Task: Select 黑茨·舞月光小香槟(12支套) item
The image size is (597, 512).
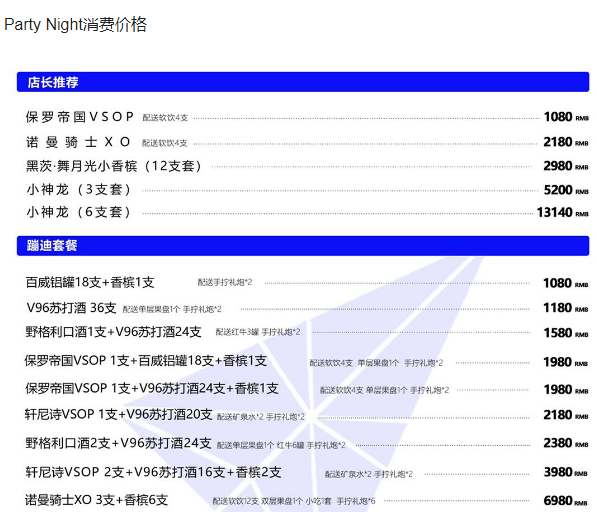Action: click(113, 166)
